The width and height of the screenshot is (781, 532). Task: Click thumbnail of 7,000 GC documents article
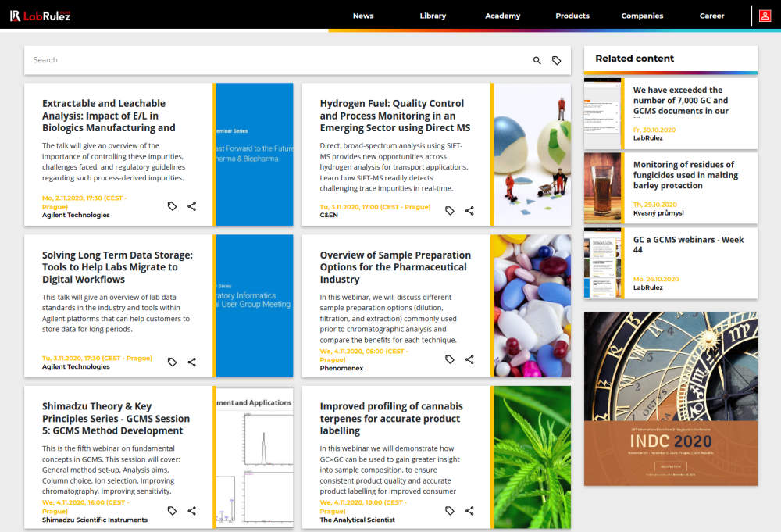(603, 113)
